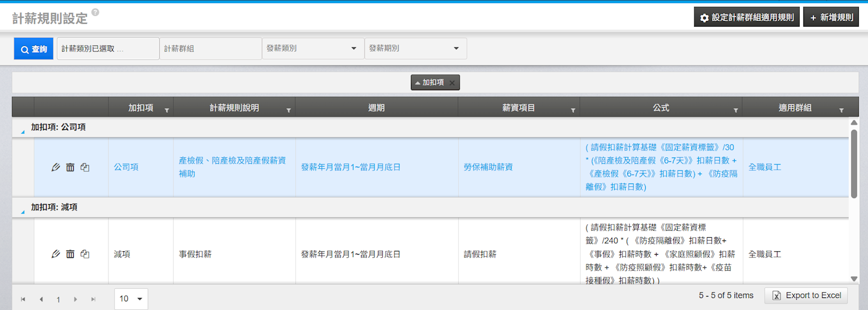Viewport: 868px width, 310px height.
Task: Export the table to Excel
Action: click(806, 295)
